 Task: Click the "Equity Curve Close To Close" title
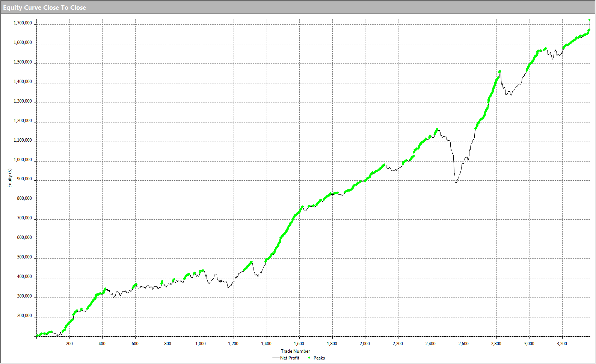coord(45,8)
